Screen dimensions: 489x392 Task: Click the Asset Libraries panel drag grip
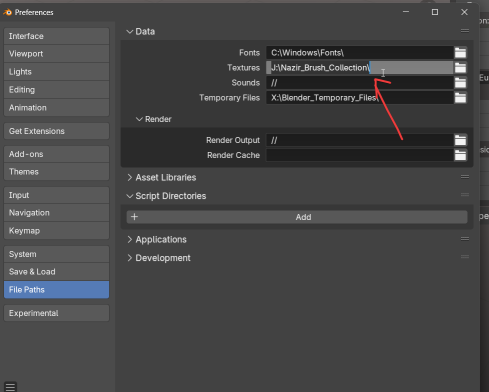(465, 177)
